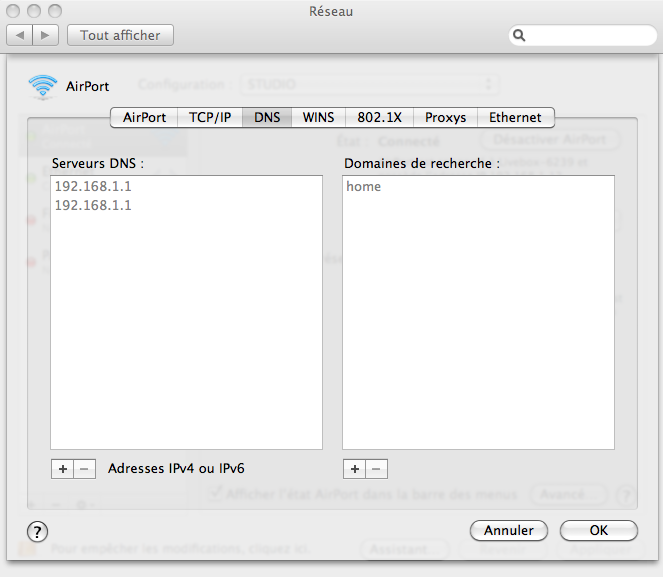This screenshot has width=663, height=577.
Task: Remove DNS server using the minus button
Action: (85, 468)
